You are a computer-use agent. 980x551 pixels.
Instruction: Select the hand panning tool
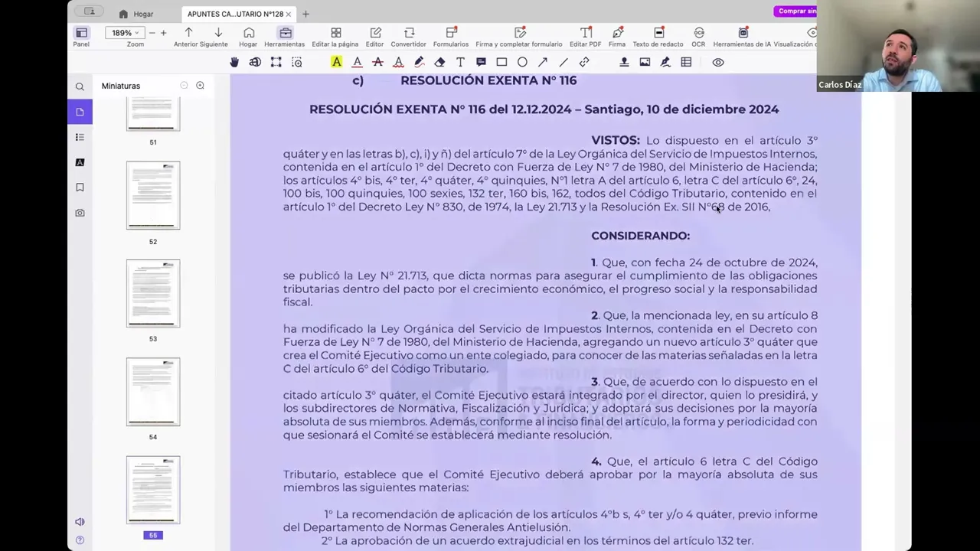234,62
